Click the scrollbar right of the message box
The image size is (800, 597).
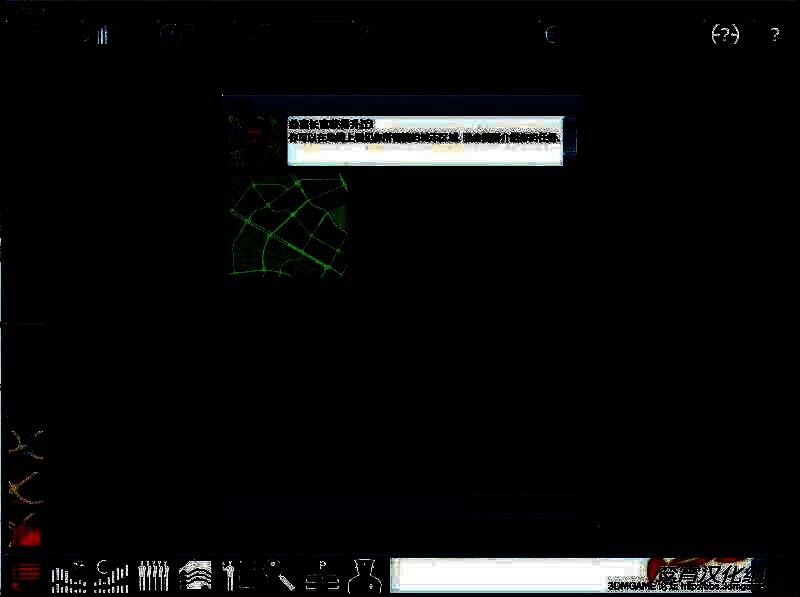click(570, 139)
